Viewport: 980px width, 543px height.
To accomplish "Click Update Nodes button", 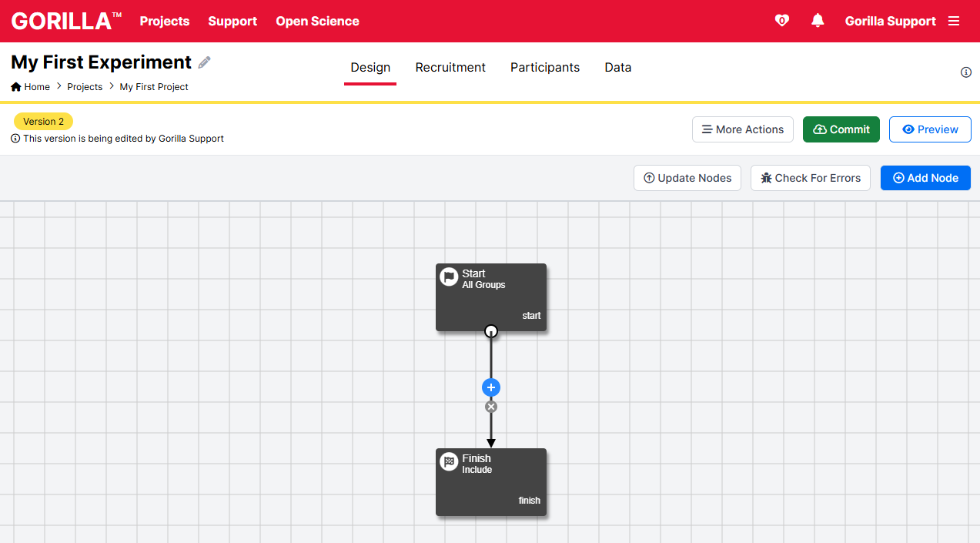I will point(687,178).
